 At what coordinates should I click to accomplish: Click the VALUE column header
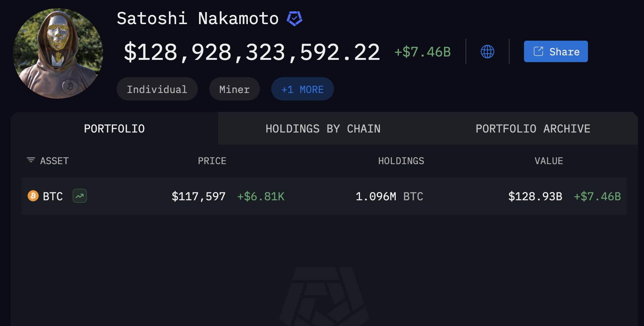(x=549, y=160)
